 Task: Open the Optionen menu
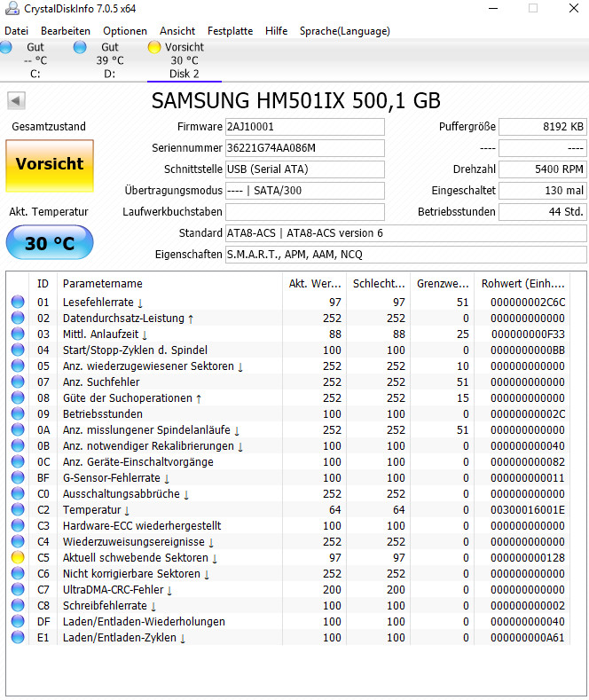tap(125, 31)
